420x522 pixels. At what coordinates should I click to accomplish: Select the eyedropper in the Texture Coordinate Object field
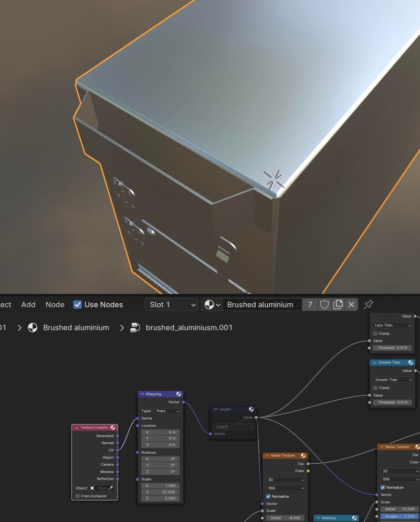[112, 488]
